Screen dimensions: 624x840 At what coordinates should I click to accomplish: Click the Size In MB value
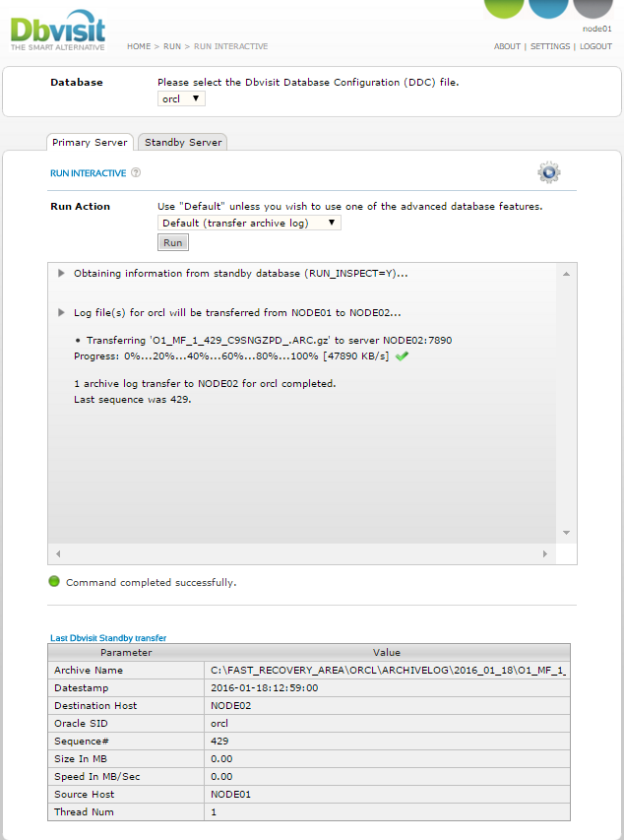221,758
